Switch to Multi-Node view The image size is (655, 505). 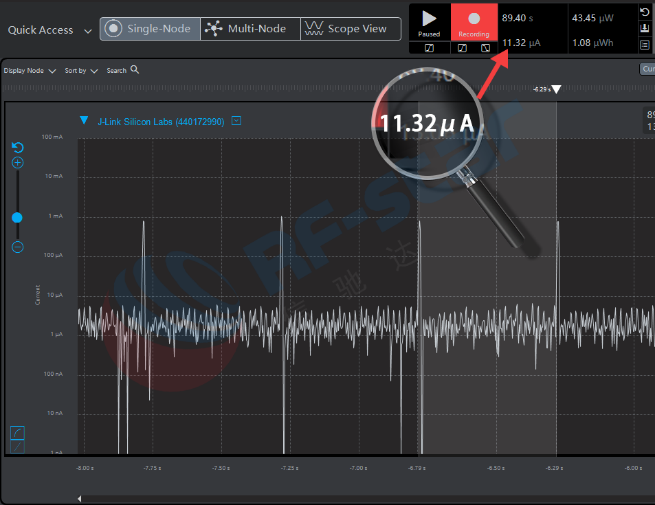tap(247, 29)
